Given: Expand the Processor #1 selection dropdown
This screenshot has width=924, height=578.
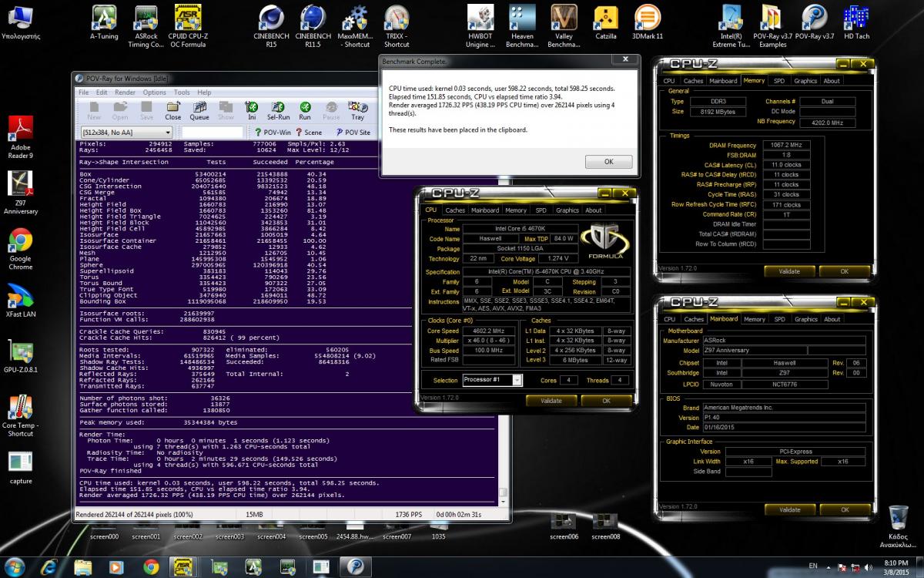Looking at the screenshot, I should [x=517, y=380].
